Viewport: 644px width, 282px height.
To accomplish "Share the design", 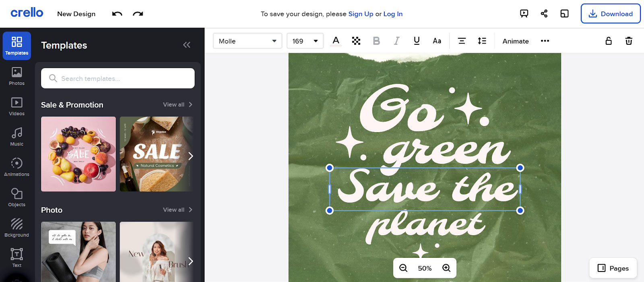I will [544, 14].
